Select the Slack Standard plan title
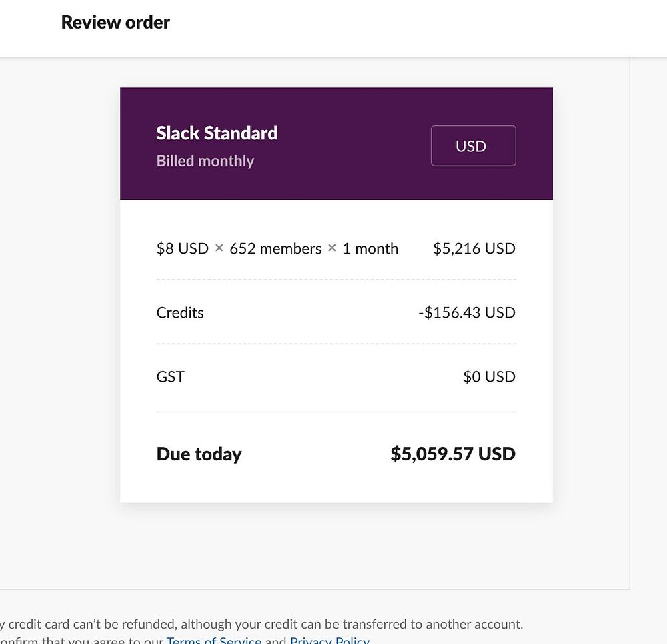The width and height of the screenshot is (667, 644). (x=217, y=133)
